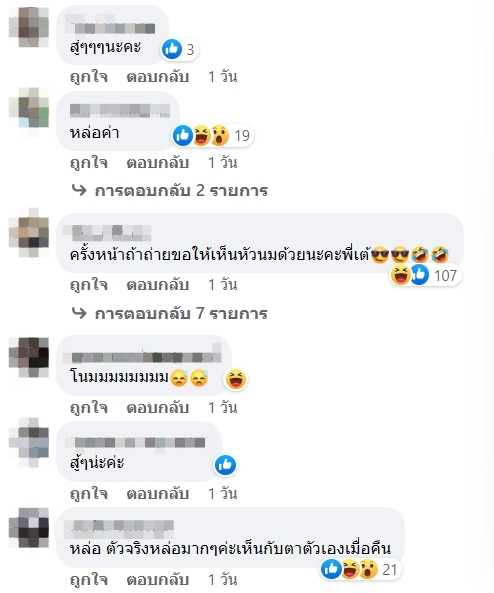Expand the 2 replies arrow (การตอบกลับ 2 รายการ)
This screenshot has width=494, height=593.
click(170, 191)
